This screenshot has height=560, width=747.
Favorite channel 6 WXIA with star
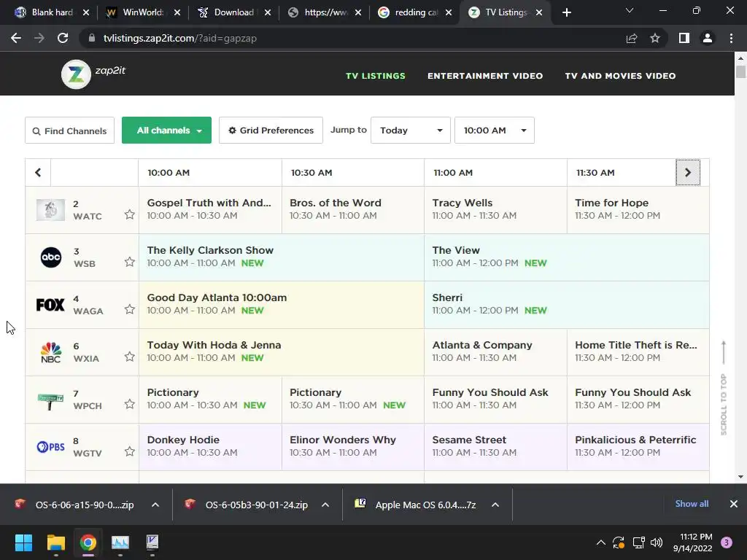(130, 357)
